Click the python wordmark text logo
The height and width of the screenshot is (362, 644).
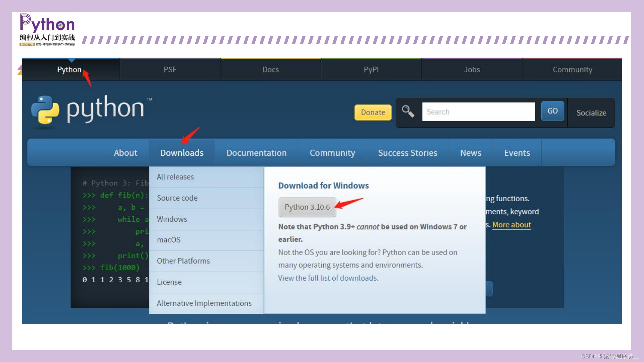click(105, 109)
